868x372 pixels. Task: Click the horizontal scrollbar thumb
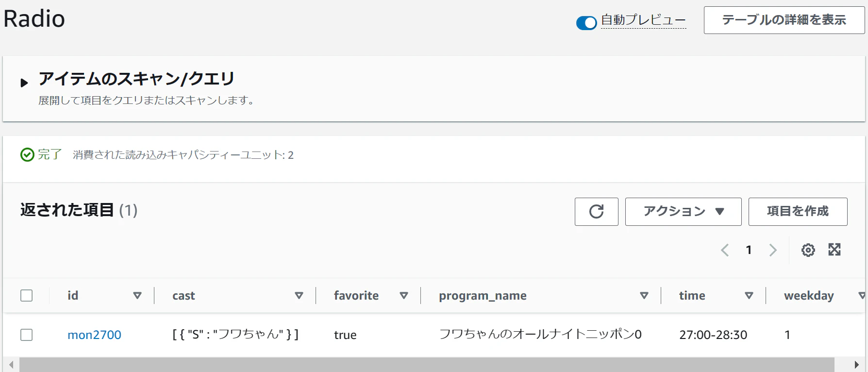point(427,365)
